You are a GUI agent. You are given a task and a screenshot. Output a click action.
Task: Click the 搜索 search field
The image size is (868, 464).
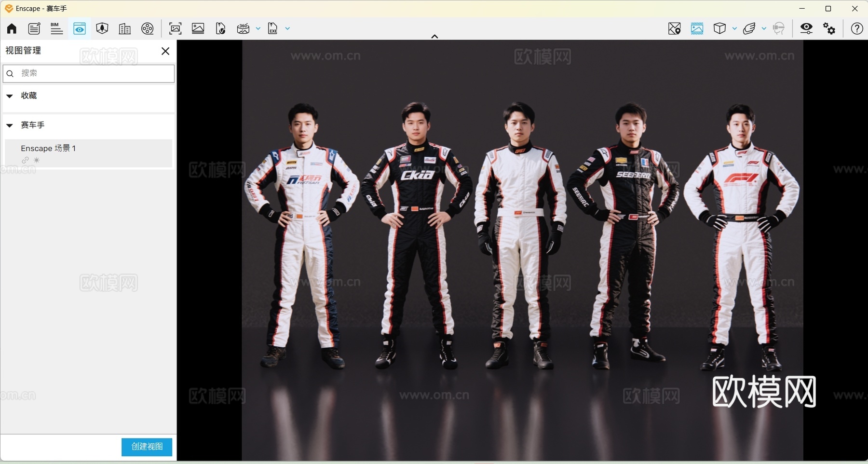tap(89, 73)
